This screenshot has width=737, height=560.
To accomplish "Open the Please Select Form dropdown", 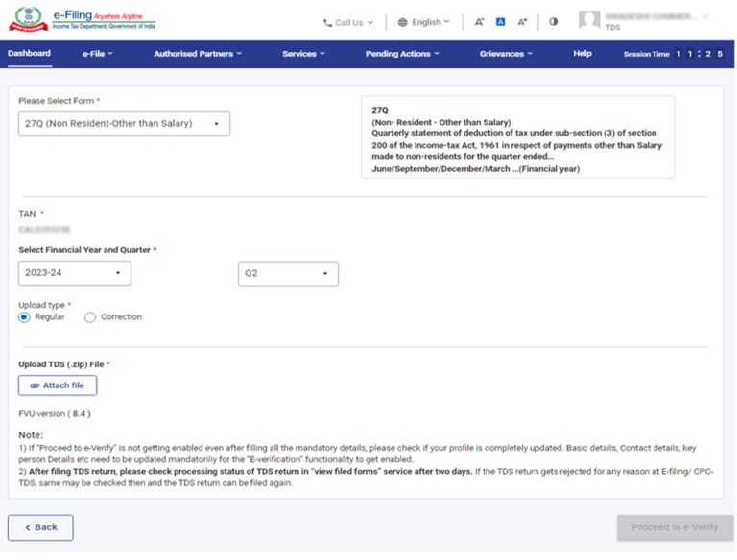I will (124, 124).
